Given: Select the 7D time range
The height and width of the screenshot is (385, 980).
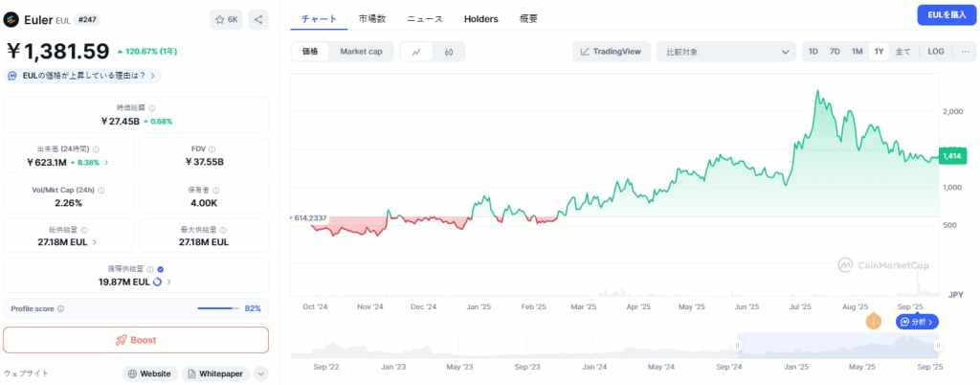Looking at the screenshot, I should point(835,52).
